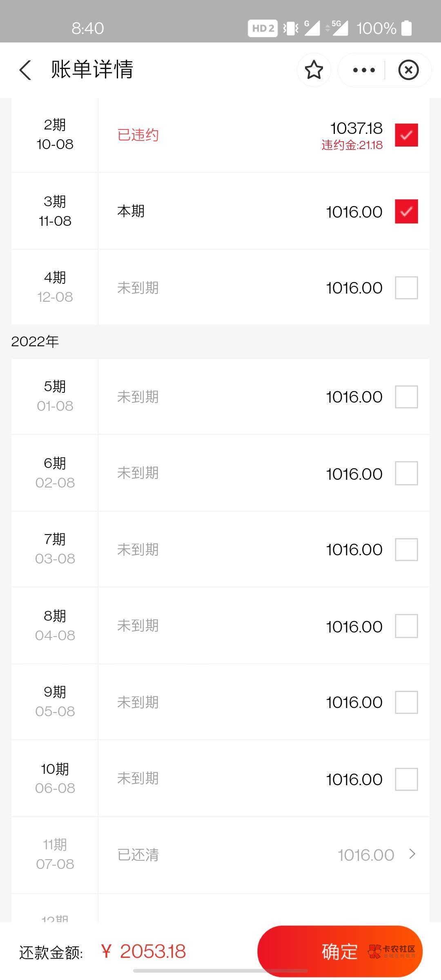Favorite this page with the star icon
This screenshot has width=441, height=980.
point(314,70)
